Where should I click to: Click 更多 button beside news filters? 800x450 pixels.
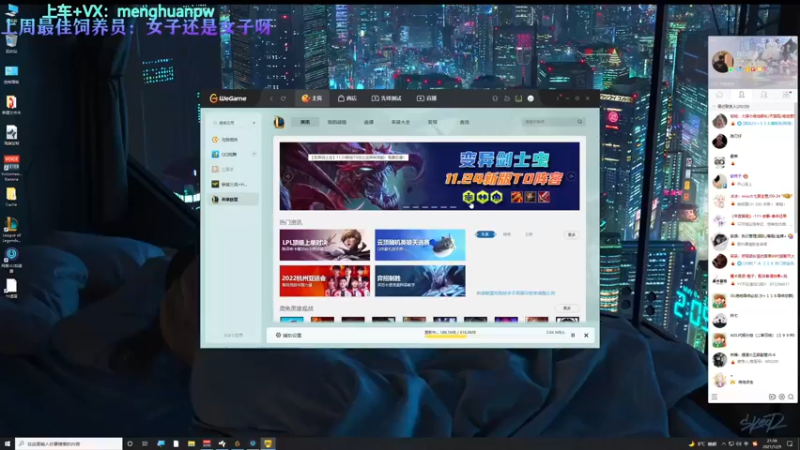[x=571, y=235]
